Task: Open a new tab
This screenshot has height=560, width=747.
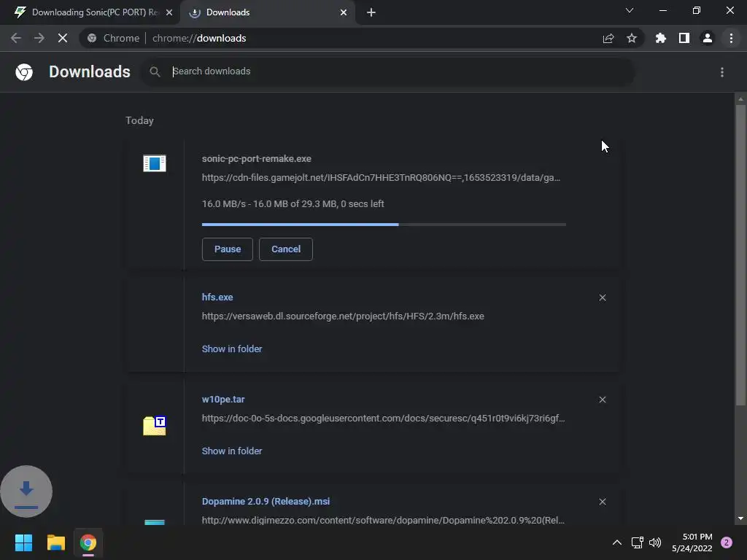Action: tap(371, 12)
